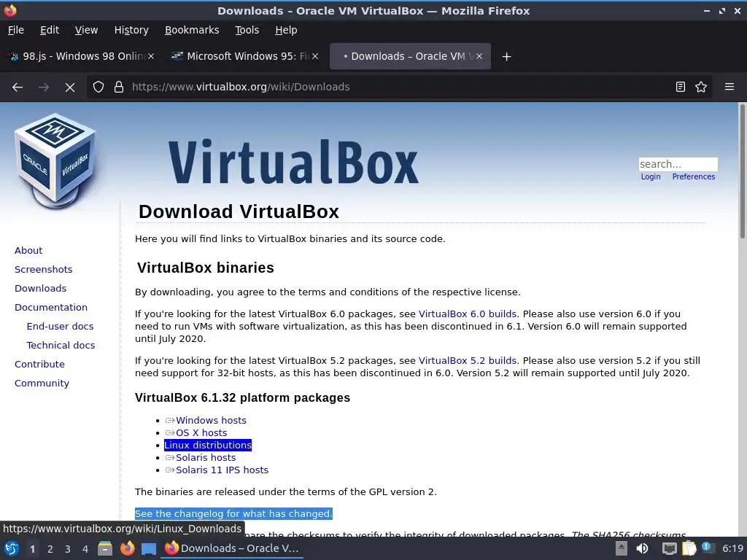This screenshot has width=747, height=560.
Task: Open the Edit menu
Action: 50,30
